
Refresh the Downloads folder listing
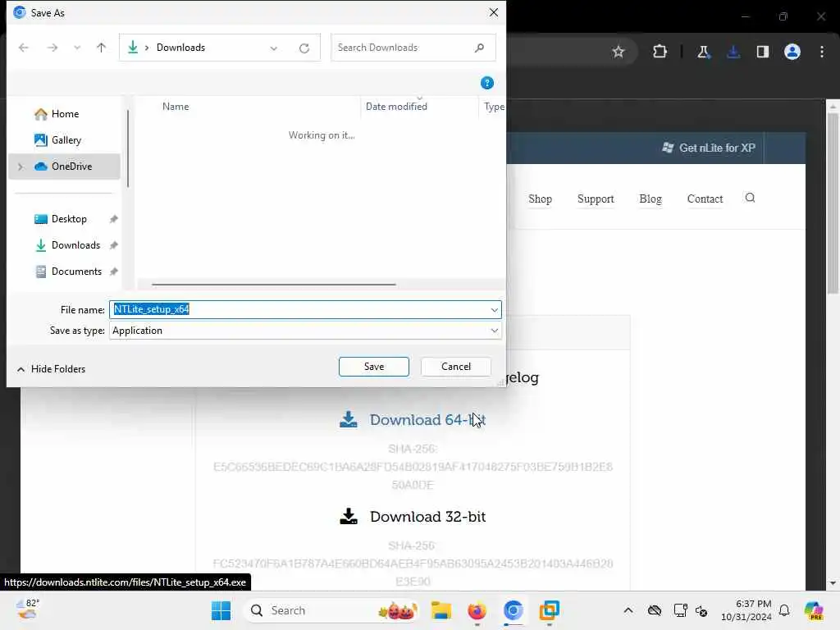304,48
